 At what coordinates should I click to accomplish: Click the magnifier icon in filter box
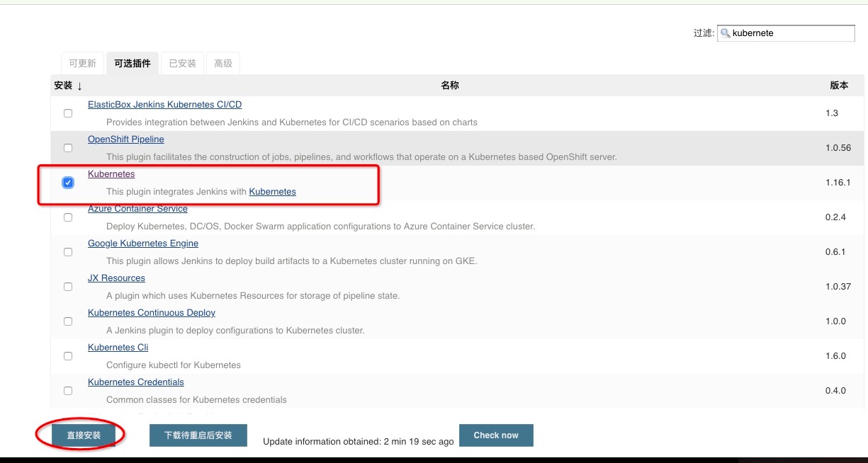725,33
